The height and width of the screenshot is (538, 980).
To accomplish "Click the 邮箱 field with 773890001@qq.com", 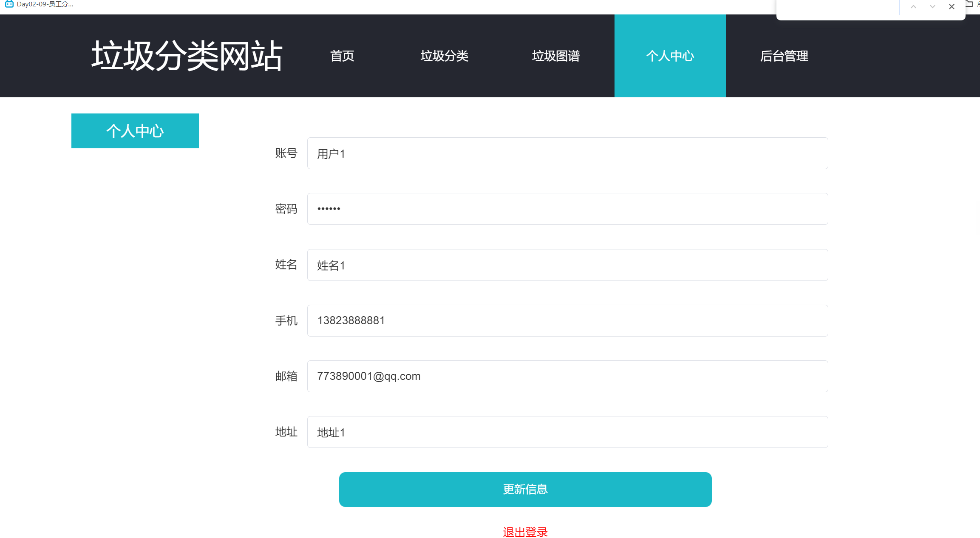I will tap(568, 376).
